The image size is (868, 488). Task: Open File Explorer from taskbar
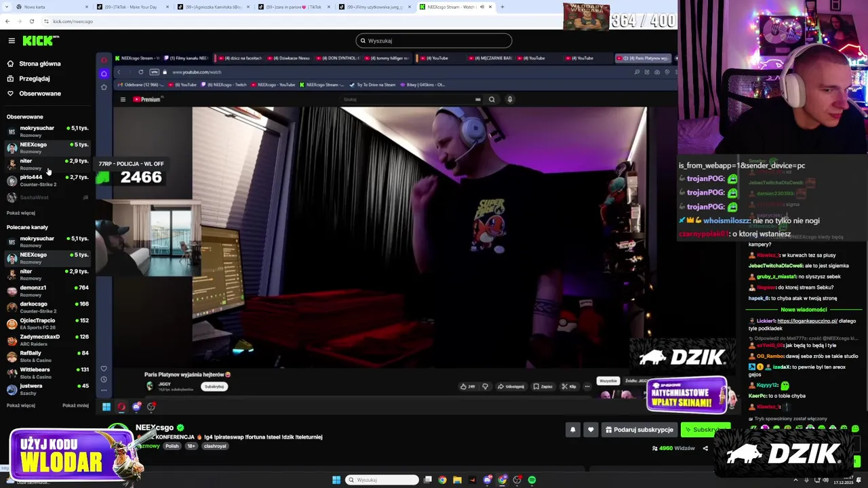[x=457, y=480]
